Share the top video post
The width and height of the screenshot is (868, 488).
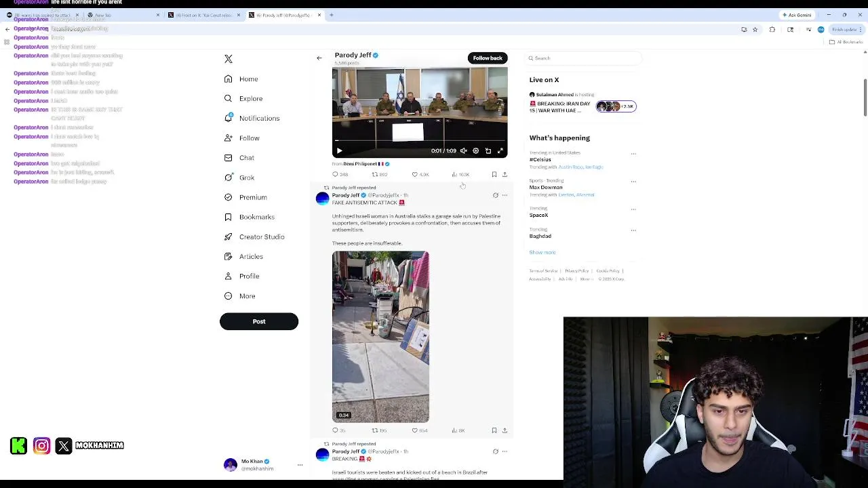[505, 175]
